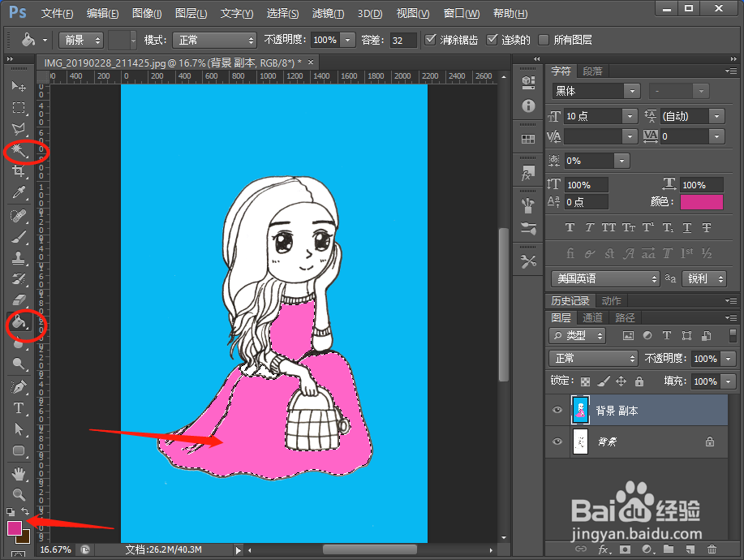The width and height of the screenshot is (744, 560).
Task: Apply all caps text style
Action: click(609, 228)
